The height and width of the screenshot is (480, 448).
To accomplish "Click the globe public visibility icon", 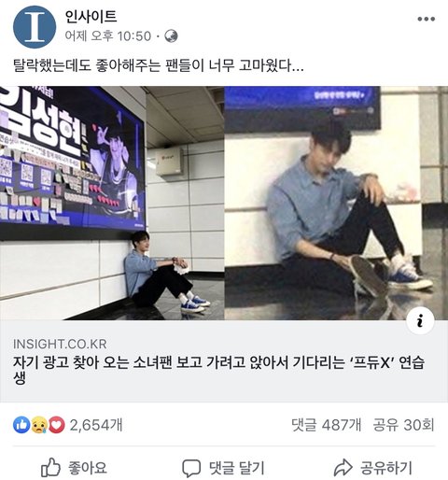I will point(171,36).
